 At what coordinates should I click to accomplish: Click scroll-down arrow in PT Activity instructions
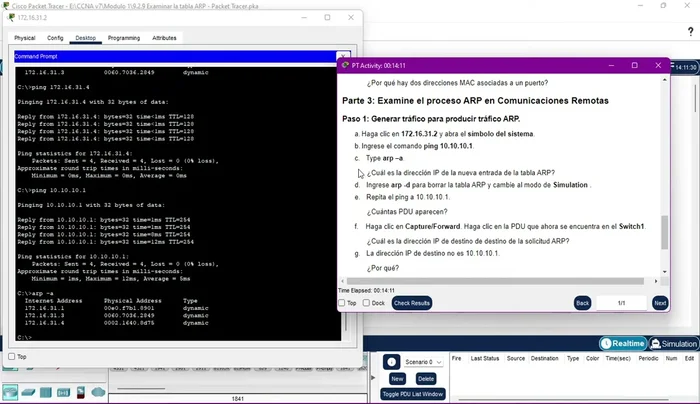[x=665, y=271]
